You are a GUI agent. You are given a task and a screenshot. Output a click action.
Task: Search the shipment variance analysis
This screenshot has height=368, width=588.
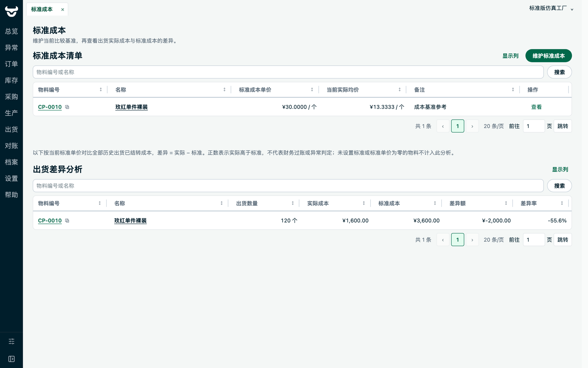(559, 186)
